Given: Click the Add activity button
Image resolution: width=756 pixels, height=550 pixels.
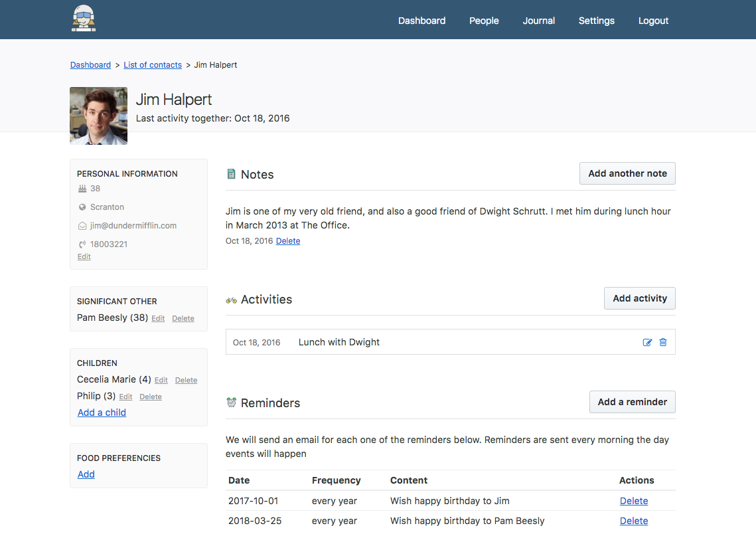Looking at the screenshot, I should tap(639, 298).
